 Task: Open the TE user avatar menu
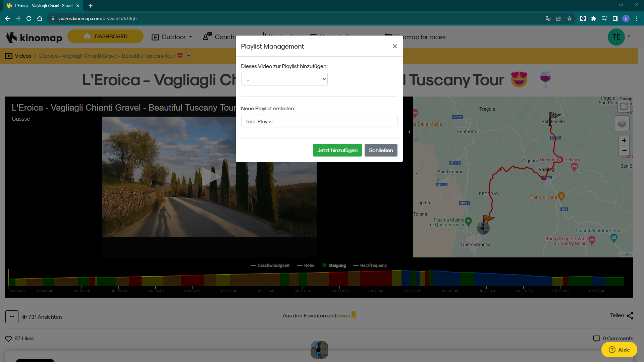click(616, 37)
